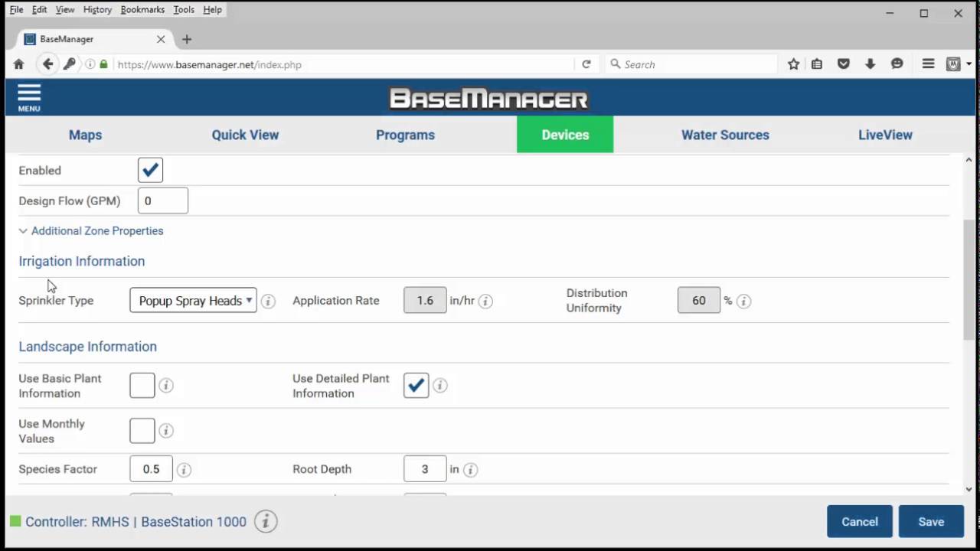
Task: Open the Tools menu
Action: pos(184,9)
